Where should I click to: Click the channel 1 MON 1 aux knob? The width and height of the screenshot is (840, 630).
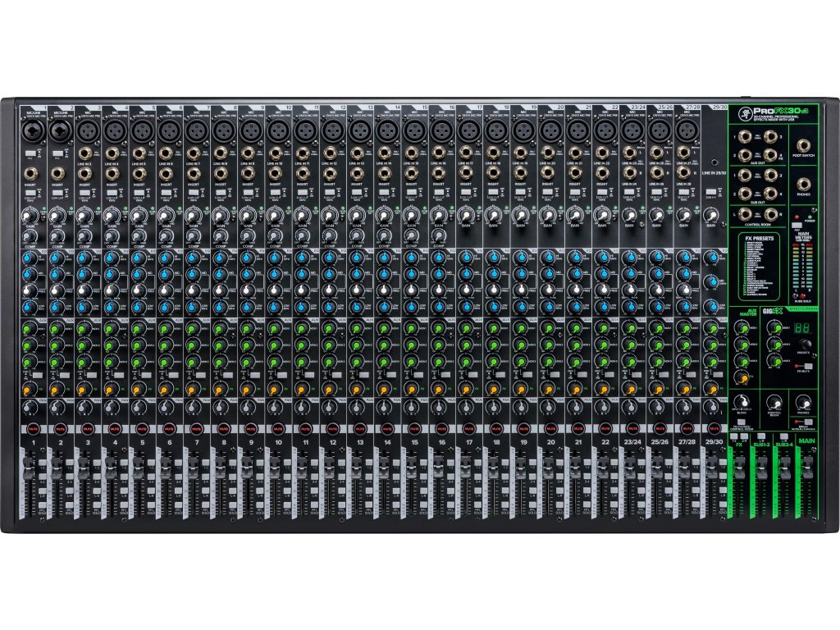coord(29,327)
